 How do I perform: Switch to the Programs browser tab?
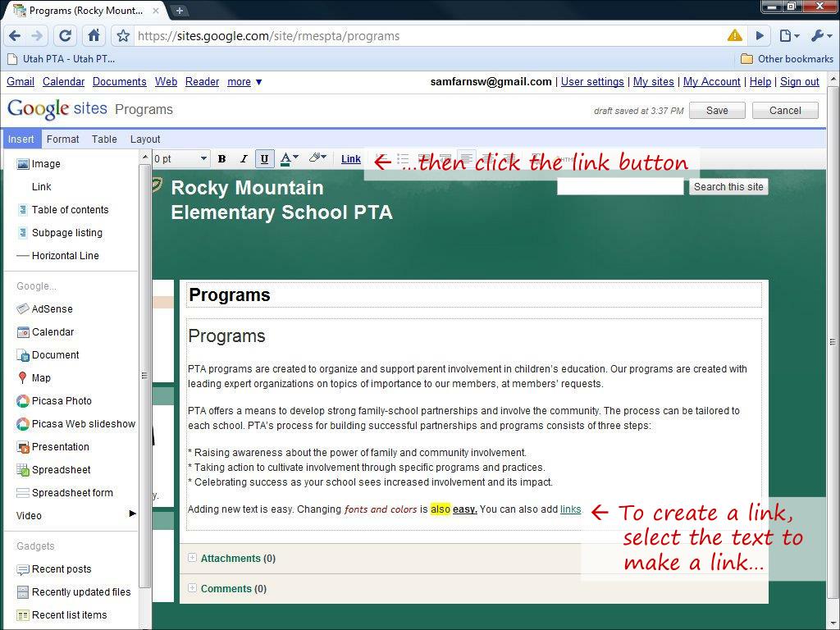[x=87, y=11]
